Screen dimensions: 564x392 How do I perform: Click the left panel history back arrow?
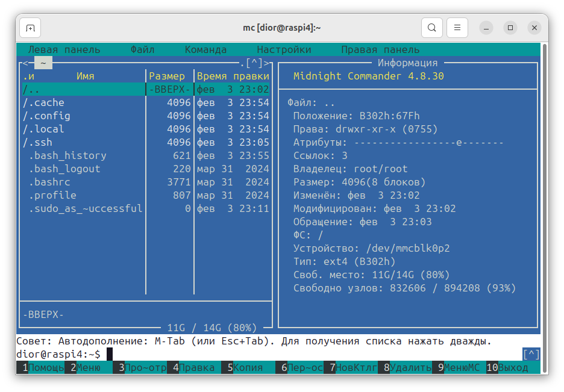tap(25, 63)
